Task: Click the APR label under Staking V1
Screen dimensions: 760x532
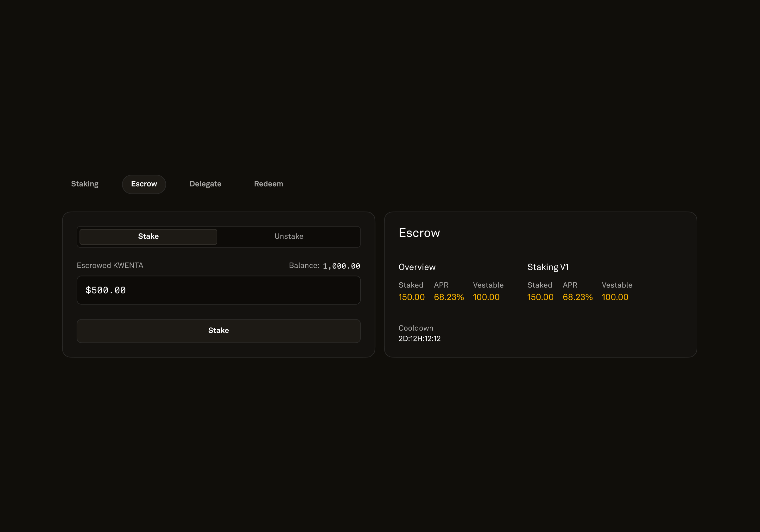Action: click(570, 285)
